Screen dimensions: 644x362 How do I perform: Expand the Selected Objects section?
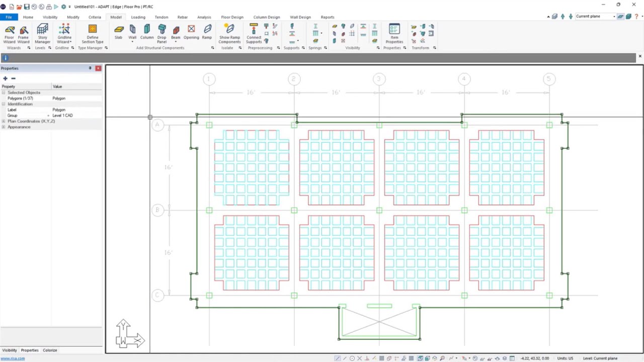coord(4,93)
